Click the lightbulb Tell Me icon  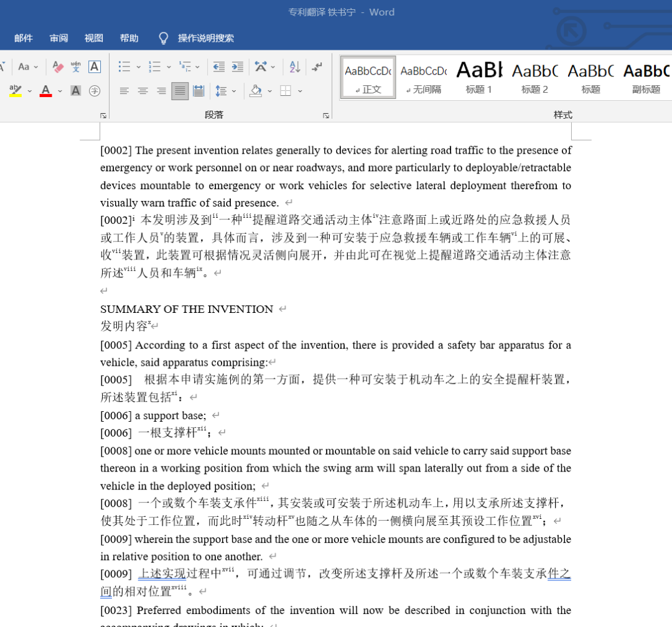click(163, 38)
